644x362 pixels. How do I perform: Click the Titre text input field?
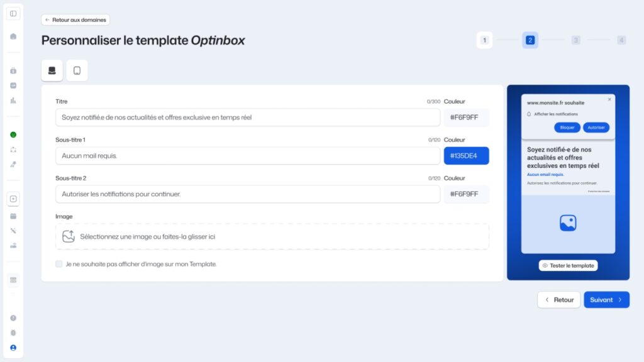248,118
